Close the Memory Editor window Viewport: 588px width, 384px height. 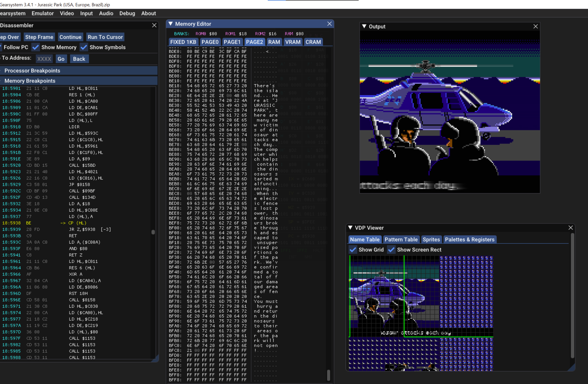coord(330,24)
